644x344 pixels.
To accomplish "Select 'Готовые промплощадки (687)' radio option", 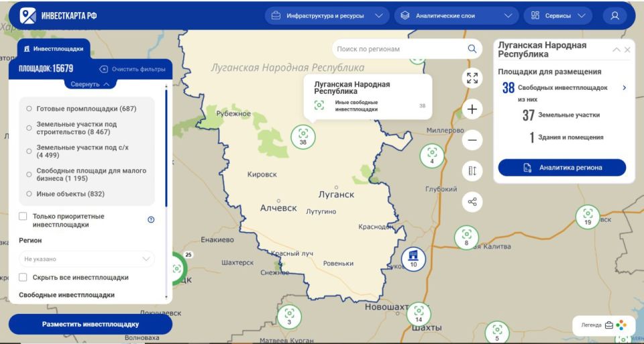I will click(29, 109).
